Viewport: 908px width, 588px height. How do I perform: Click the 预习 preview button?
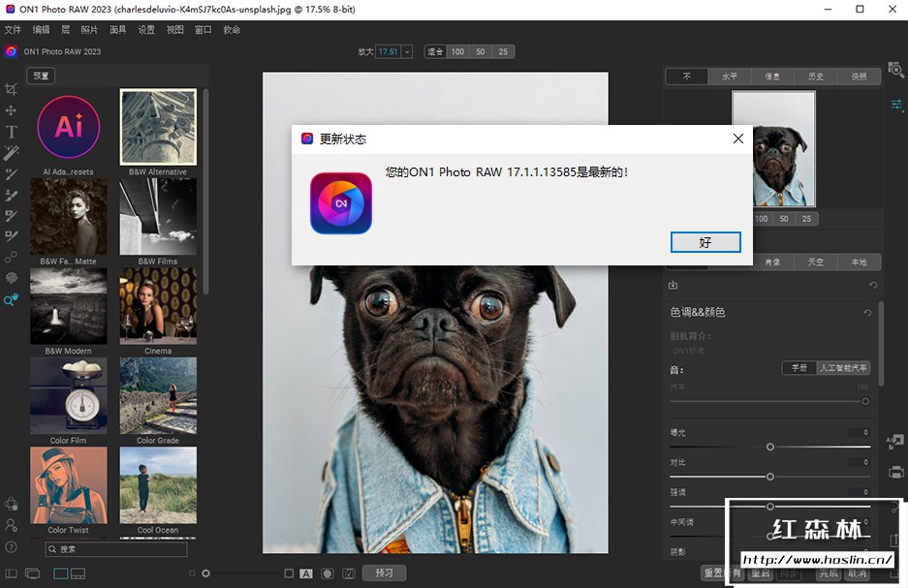tap(384, 573)
